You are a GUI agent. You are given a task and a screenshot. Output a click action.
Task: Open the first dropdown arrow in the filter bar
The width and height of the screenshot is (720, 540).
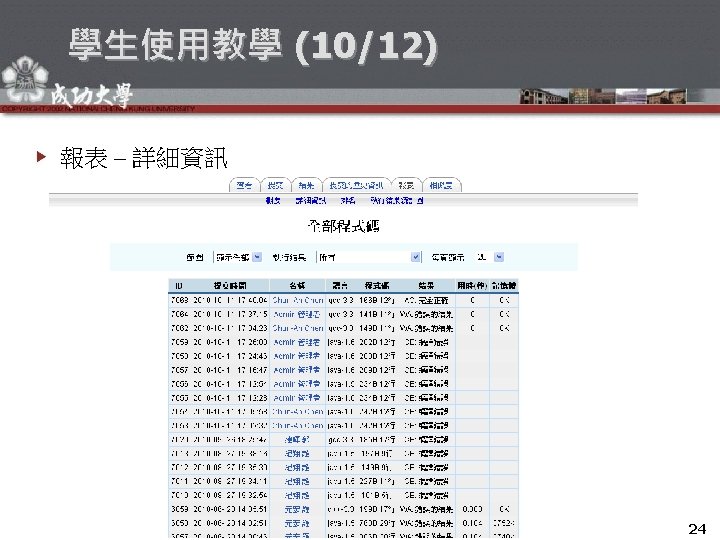[257, 257]
